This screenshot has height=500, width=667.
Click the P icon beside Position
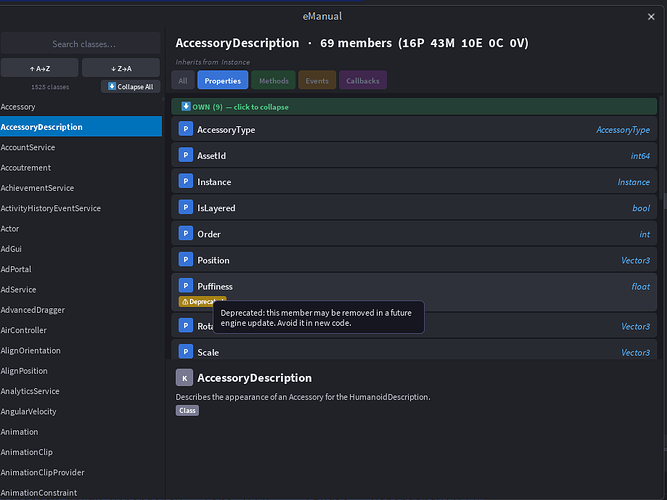coord(185,260)
